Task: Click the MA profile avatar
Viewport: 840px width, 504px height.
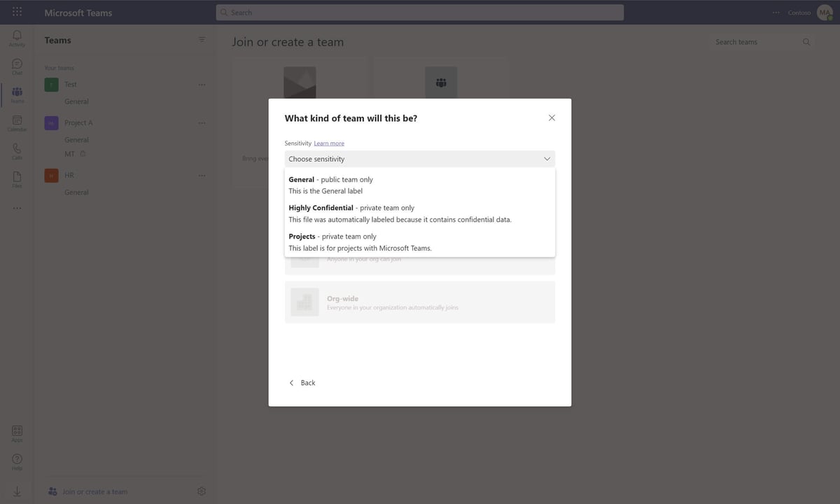Action: [824, 12]
